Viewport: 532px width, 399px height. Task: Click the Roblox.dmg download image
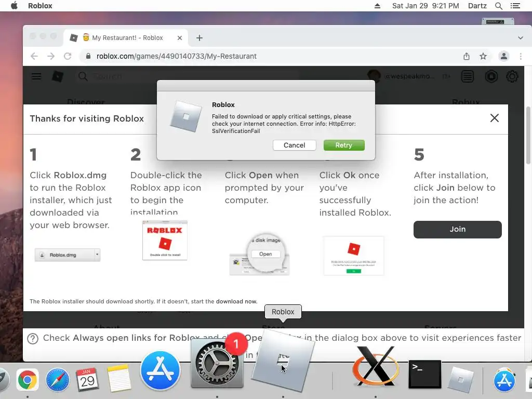click(x=67, y=255)
